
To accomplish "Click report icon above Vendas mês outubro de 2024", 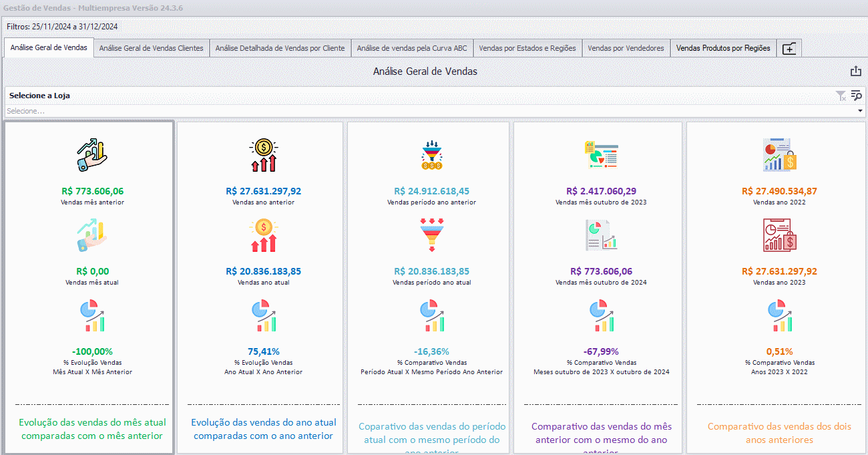I will 601,236.
